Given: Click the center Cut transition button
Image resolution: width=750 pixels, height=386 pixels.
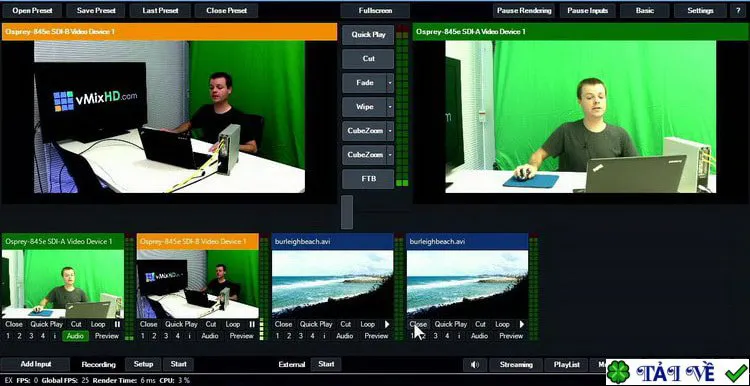Looking at the screenshot, I should point(368,59).
